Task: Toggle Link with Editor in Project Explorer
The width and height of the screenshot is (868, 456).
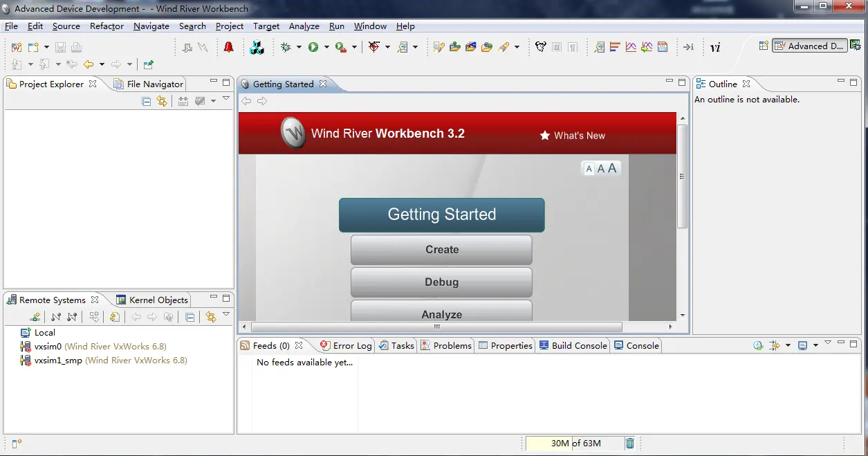Action: [x=162, y=101]
